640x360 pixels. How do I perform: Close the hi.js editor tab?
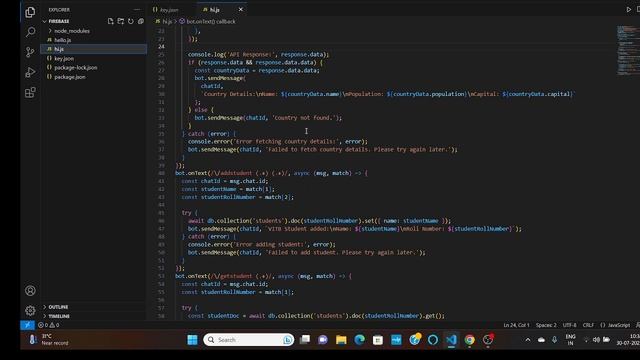[x=241, y=9]
